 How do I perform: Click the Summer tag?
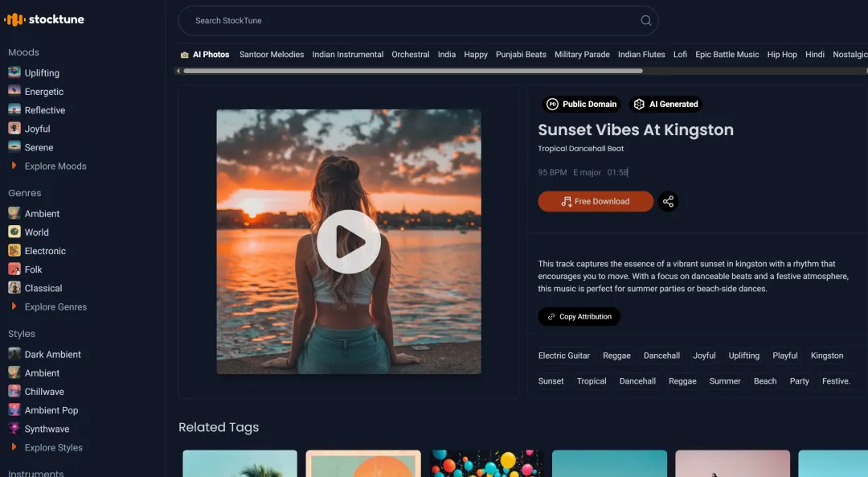point(725,381)
